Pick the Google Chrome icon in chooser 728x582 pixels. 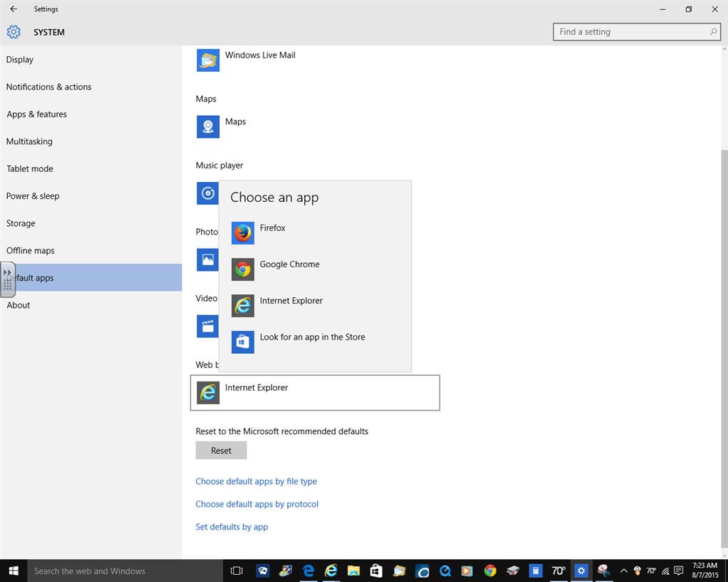coord(243,269)
